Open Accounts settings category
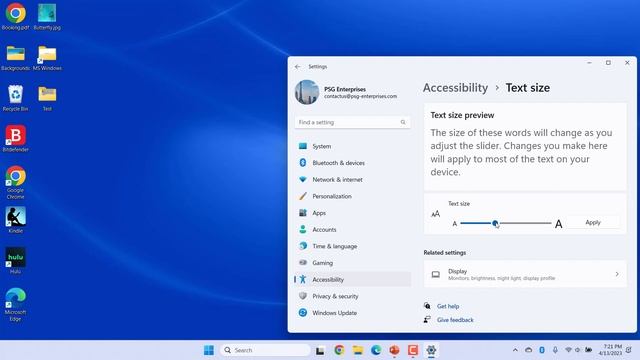 352,230
